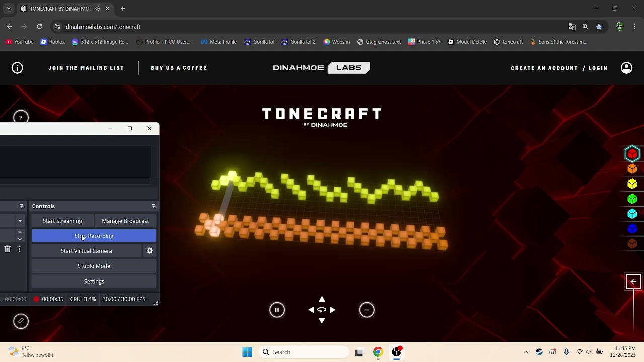Start the OBS Virtual Camera
The image size is (644, 362).
click(87, 251)
